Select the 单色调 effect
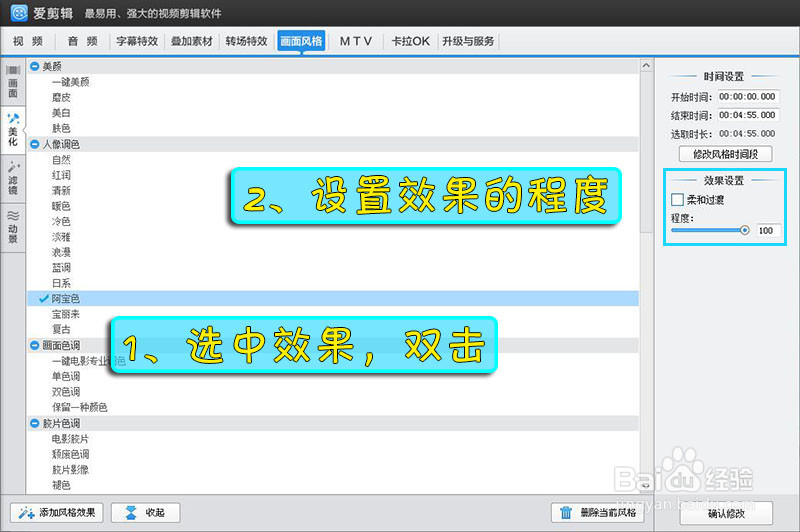Screen dimensions: 800x532 [x=66, y=376]
